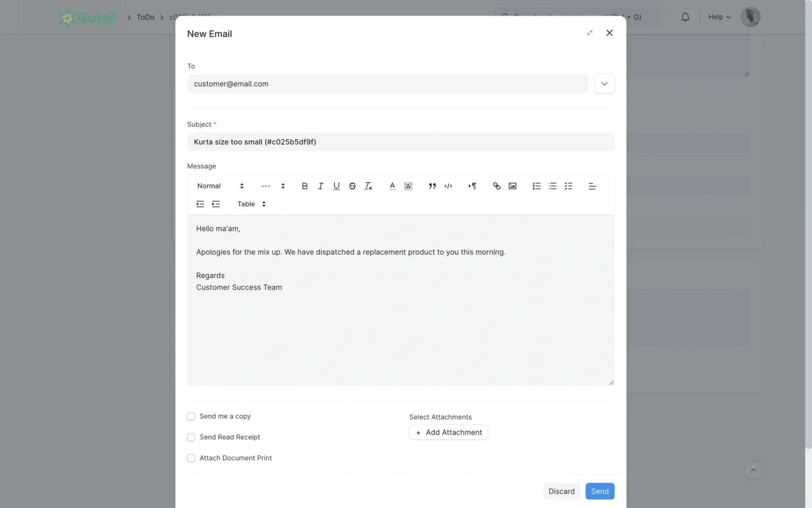The height and width of the screenshot is (508, 812).
Task: Toggle bold formatting in message toolbar
Action: [304, 186]
